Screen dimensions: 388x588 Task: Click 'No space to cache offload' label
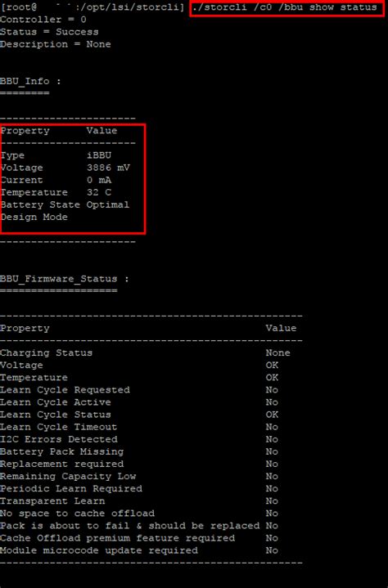(x=77, y=514)
